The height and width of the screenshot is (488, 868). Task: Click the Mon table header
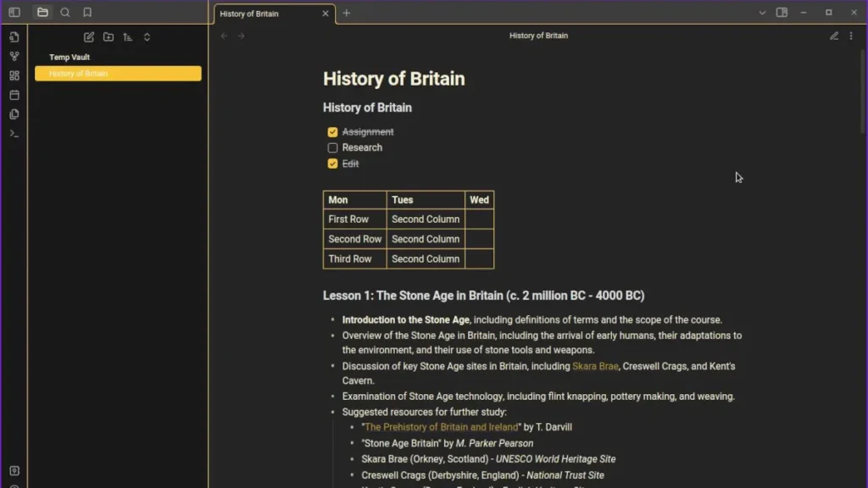pos(355,200)
